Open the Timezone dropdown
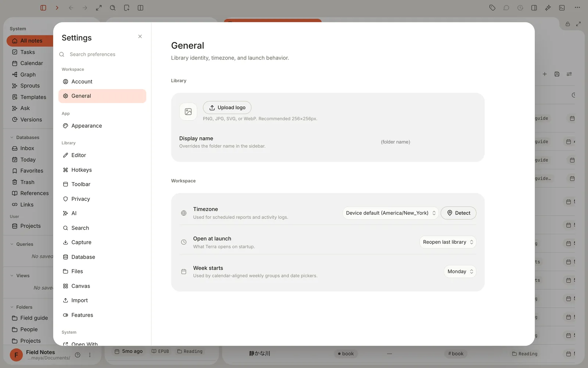This screenshot has height=368, width=588. pos(391,213)
